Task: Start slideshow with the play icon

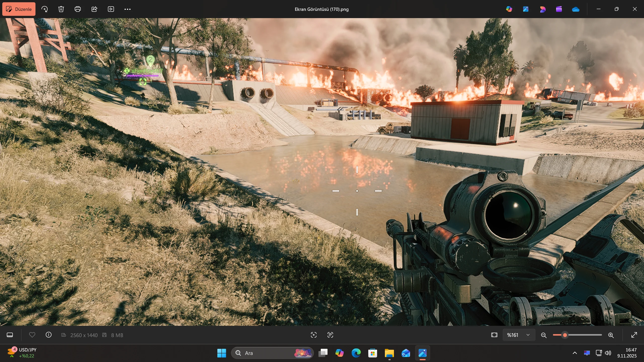Action: pyautogui.click(x=111, y=9)
